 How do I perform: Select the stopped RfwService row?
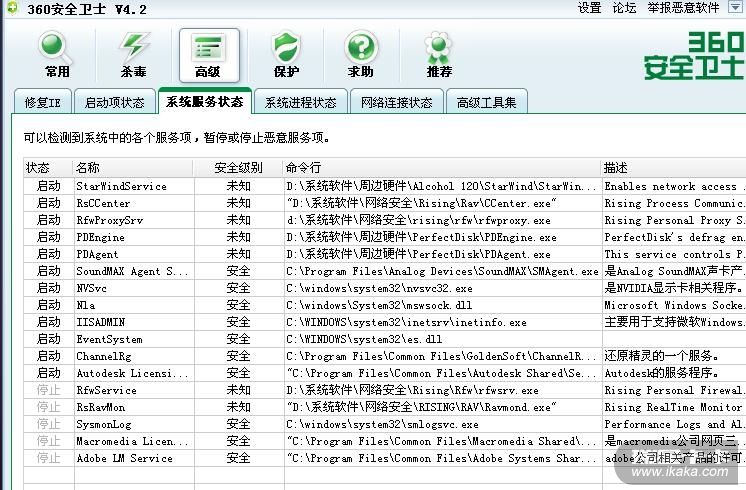384,390
